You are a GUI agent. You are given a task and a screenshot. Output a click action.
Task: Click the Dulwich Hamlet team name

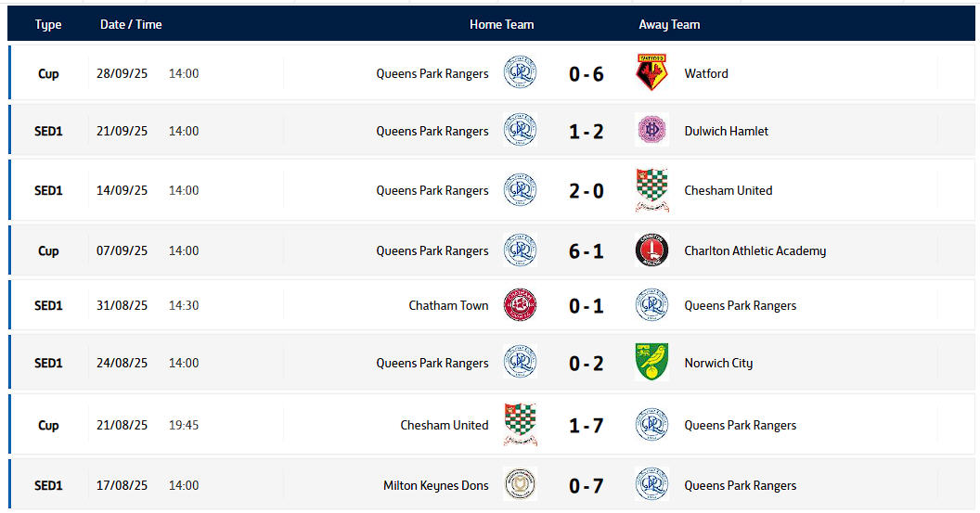[726, 131]
